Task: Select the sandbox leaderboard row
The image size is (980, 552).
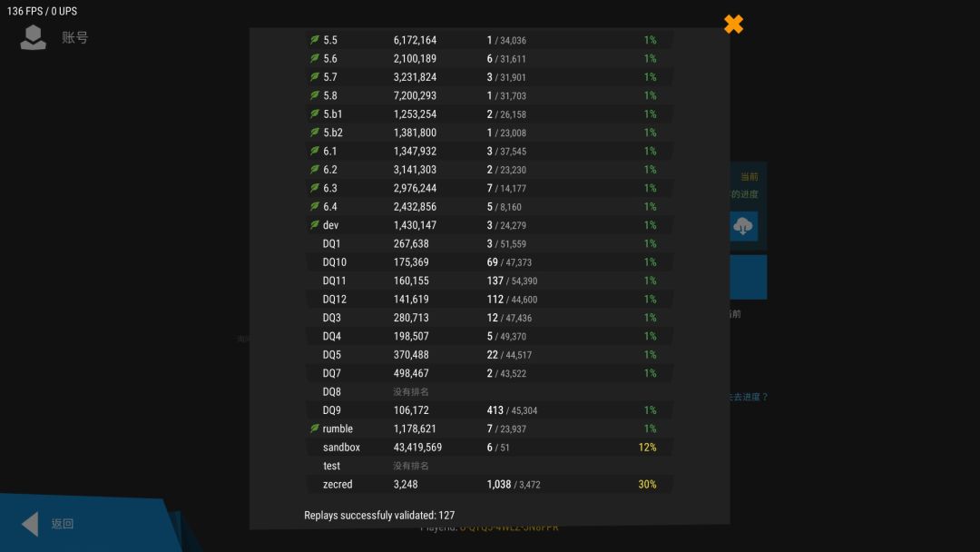Action: point(489,448)
